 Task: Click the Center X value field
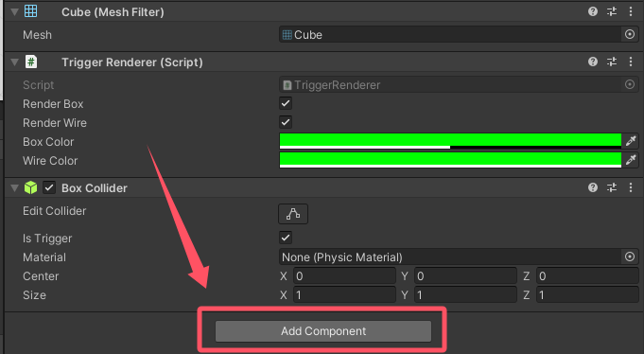tap(344, 275)
